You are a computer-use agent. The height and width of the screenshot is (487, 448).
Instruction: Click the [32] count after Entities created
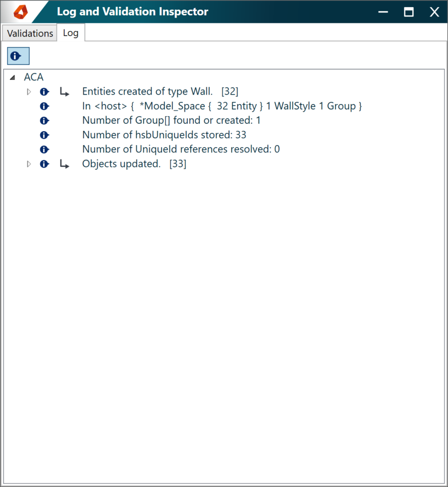click(x=230, y=91)
